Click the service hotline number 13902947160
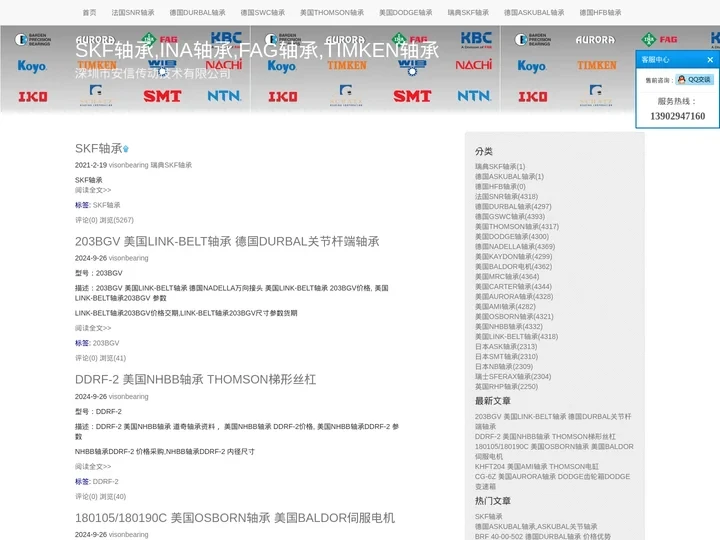Image resolution: width=720 pixels, height=540 pixels. click(x=677, y=116)
